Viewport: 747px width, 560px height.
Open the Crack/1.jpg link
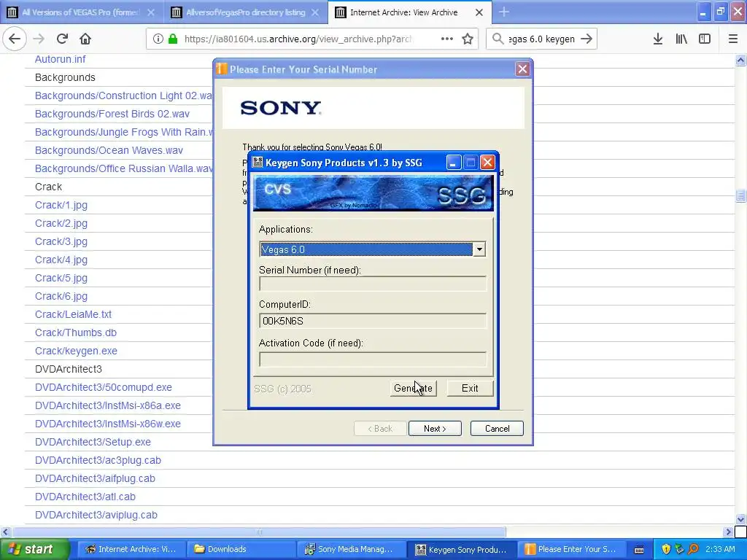pos(61,205)
